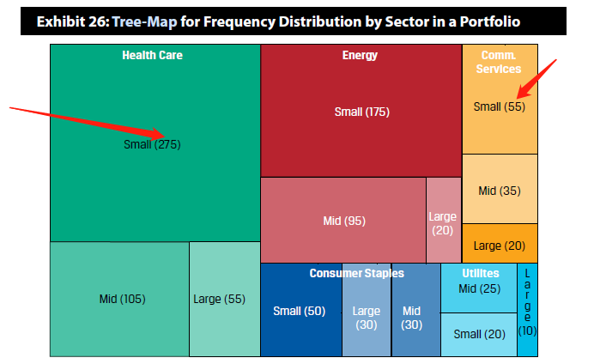This screenshot has width=594, height=364.
Task: Select the Utilities Small (20) tile
Action: coord(479,335)
